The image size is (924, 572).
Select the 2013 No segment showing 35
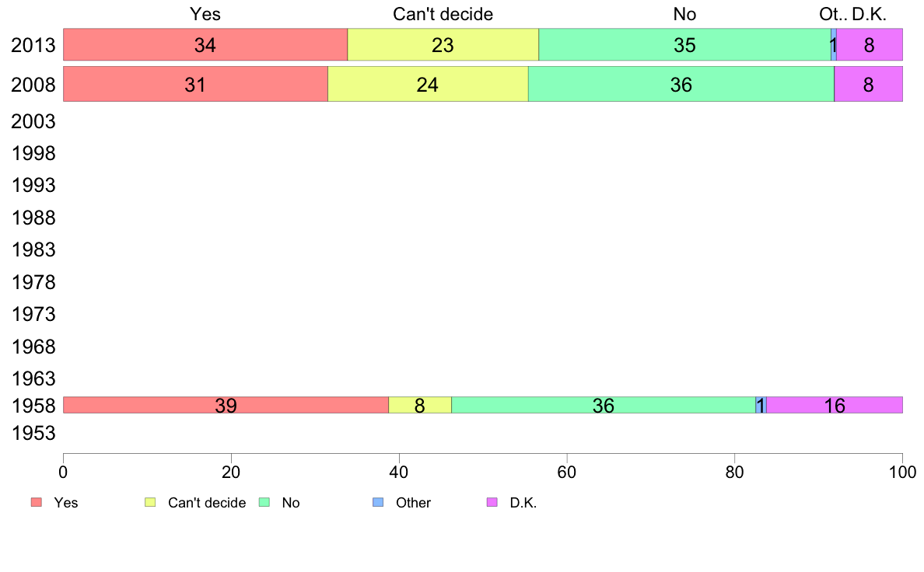pos(684,44)
